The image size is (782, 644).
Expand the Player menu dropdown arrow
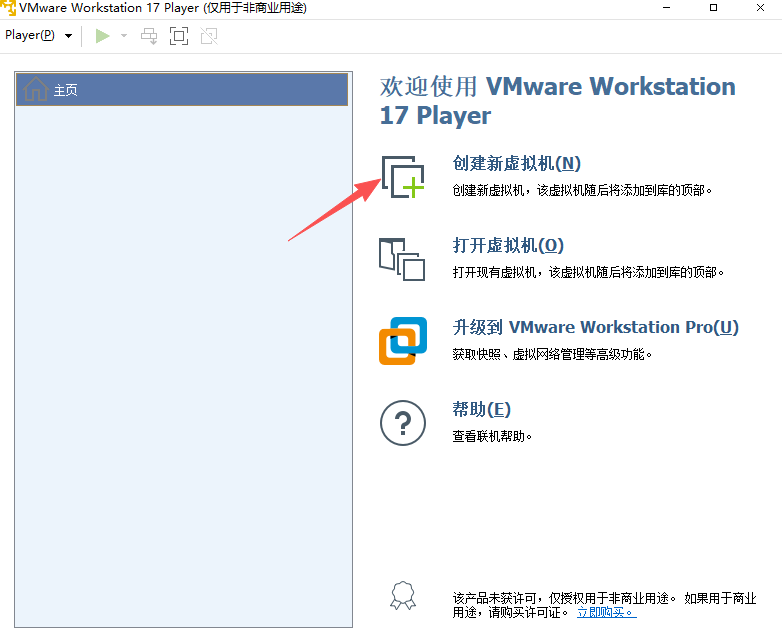tap(69, 36)
